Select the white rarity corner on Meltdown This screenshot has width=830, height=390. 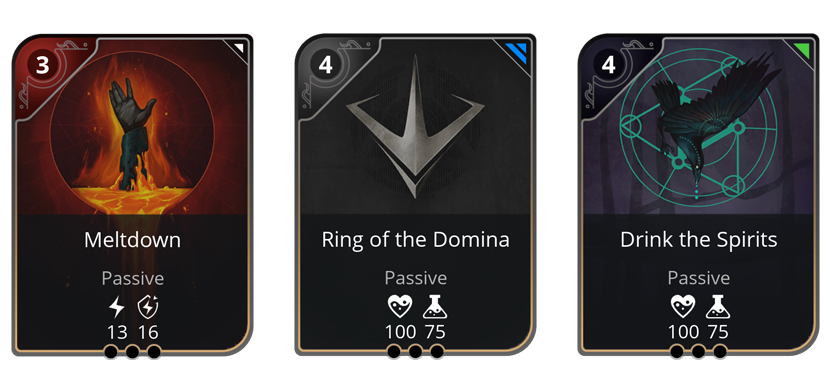[x=239, y=48]
